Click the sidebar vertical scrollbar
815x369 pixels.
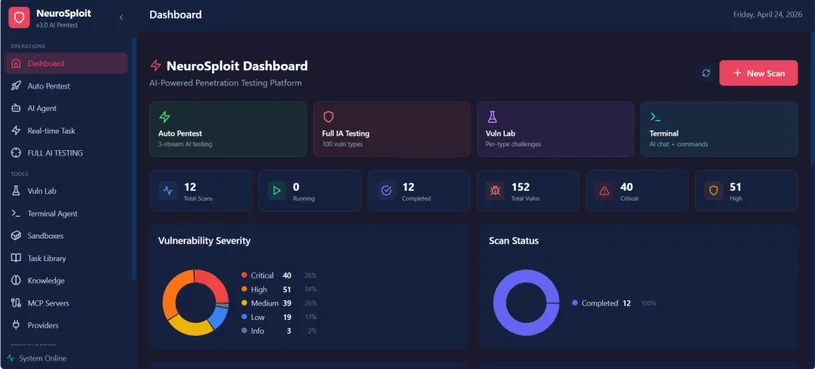coord(134,159)
